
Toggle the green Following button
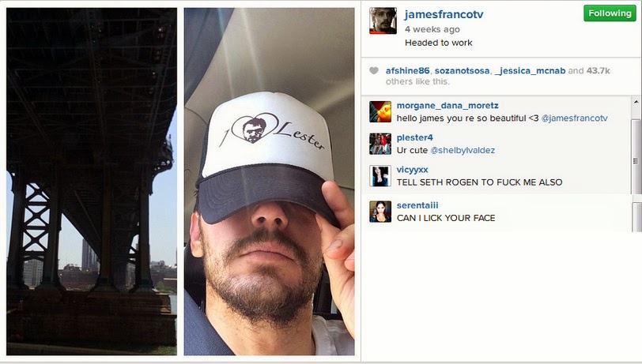pyautogui.click(x=610, y=13)
